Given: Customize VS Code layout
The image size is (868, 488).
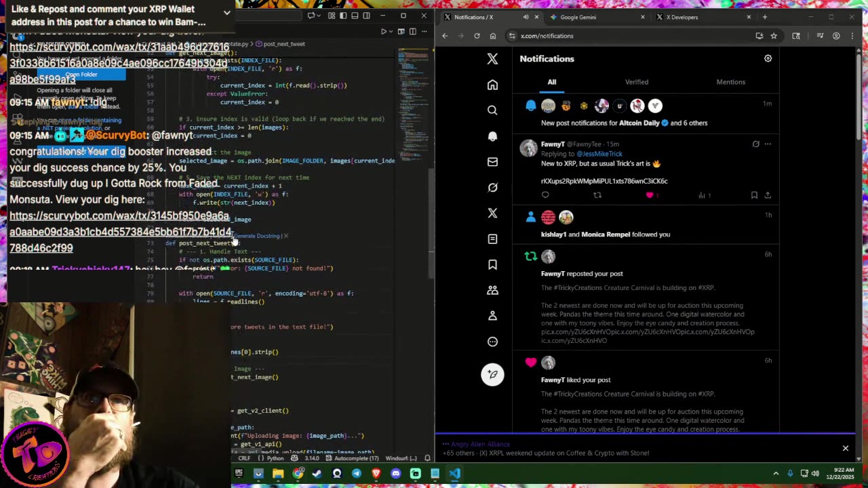Looking at the screenshot, I should 332,16.
